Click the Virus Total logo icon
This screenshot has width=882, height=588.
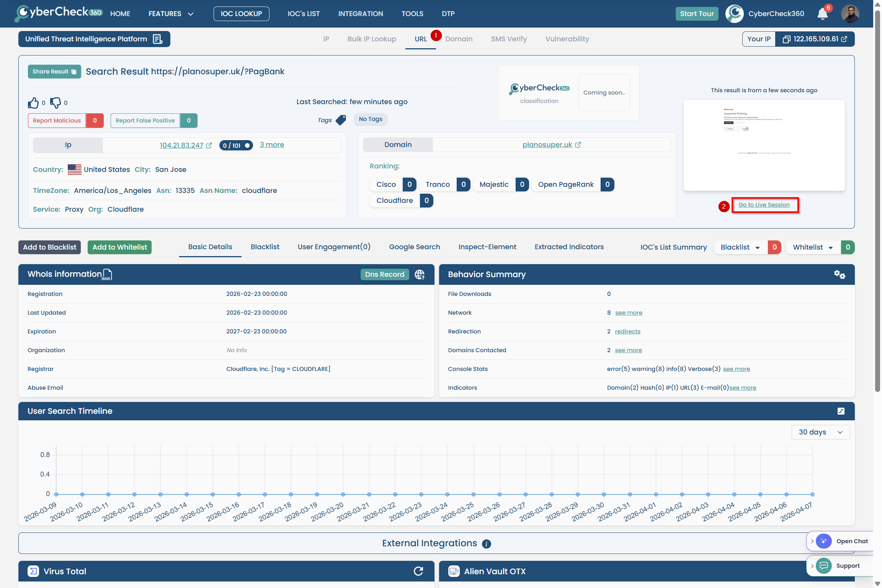33,571
